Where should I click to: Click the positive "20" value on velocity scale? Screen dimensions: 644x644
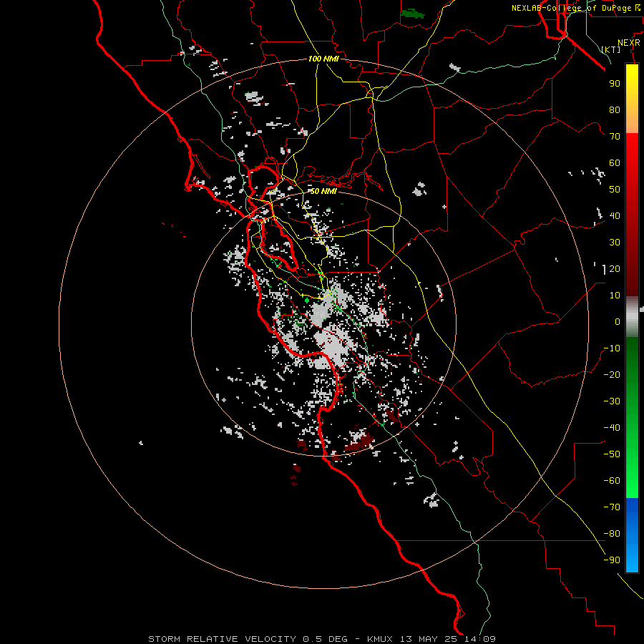(x=615, y=269)
